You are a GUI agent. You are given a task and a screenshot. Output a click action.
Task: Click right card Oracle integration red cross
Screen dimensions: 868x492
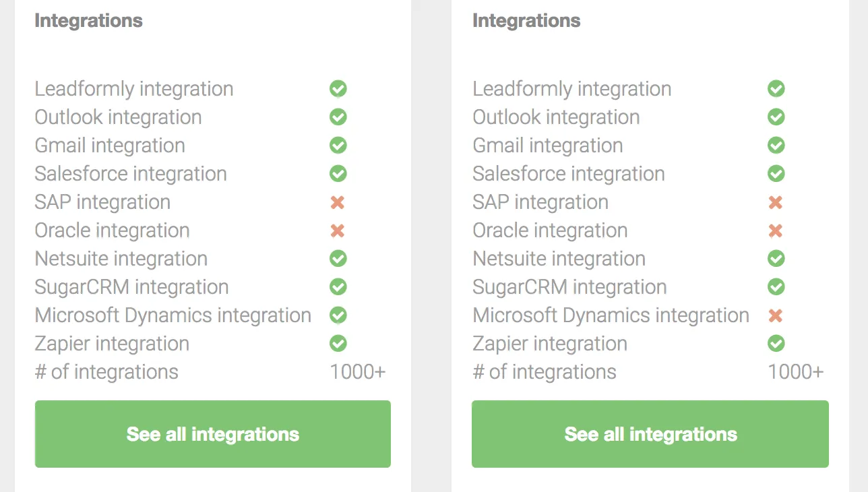(776, 230)
